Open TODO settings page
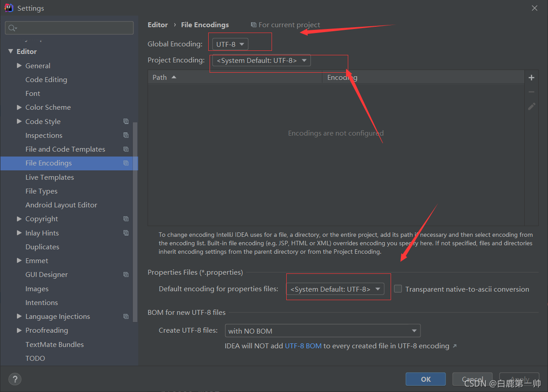Screen dimensions: 548x392 tap(35, 358)
